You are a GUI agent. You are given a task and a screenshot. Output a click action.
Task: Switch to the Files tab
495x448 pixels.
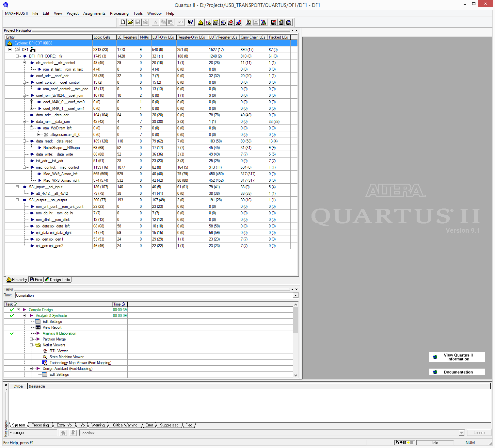36,280
